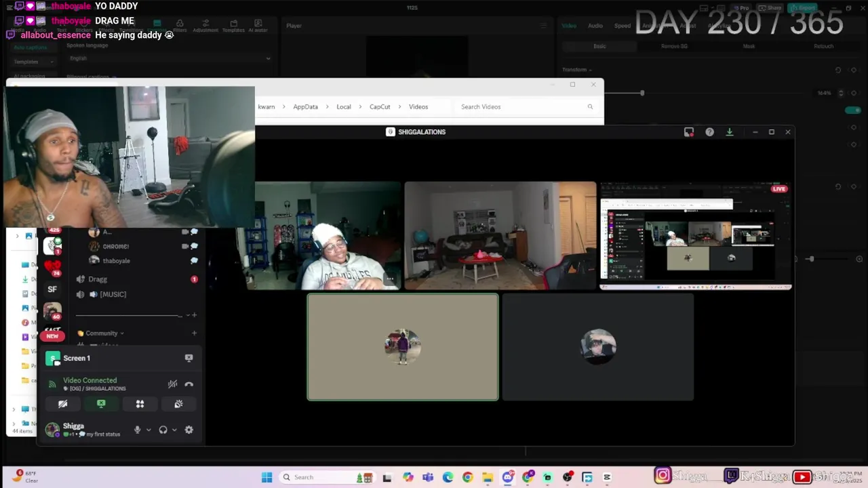Image resolution: width=868 pixels, height=488 pixels.
Task: Click Discord download update arrow icon
Action: point(730,132)
